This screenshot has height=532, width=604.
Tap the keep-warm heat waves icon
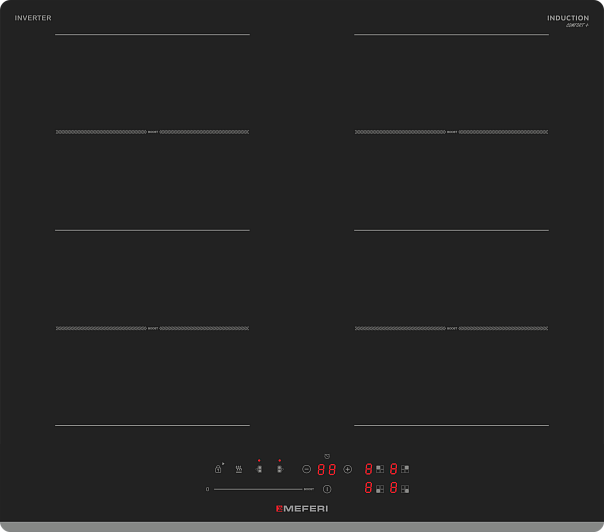coord(238,469)
